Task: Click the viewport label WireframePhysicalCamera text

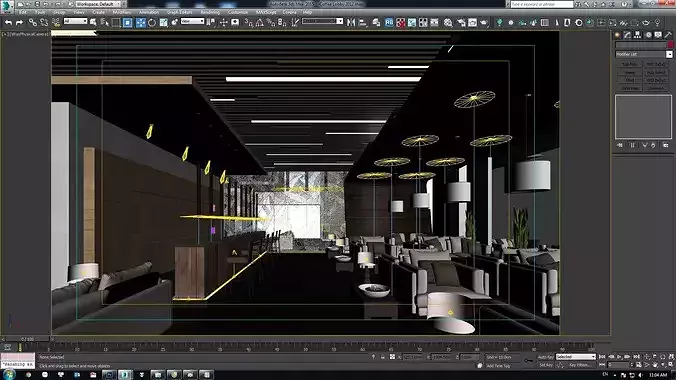Action: [x=29, y=34]
